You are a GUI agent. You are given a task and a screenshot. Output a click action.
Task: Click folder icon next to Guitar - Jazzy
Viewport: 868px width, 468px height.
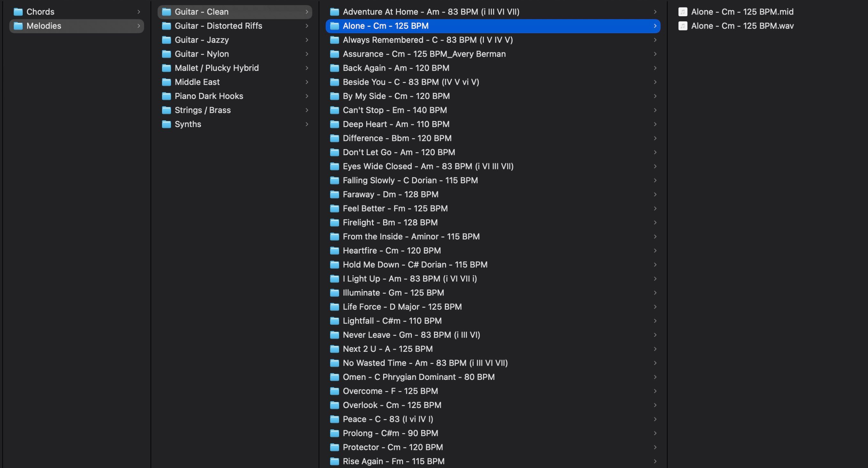pos(166,40)
